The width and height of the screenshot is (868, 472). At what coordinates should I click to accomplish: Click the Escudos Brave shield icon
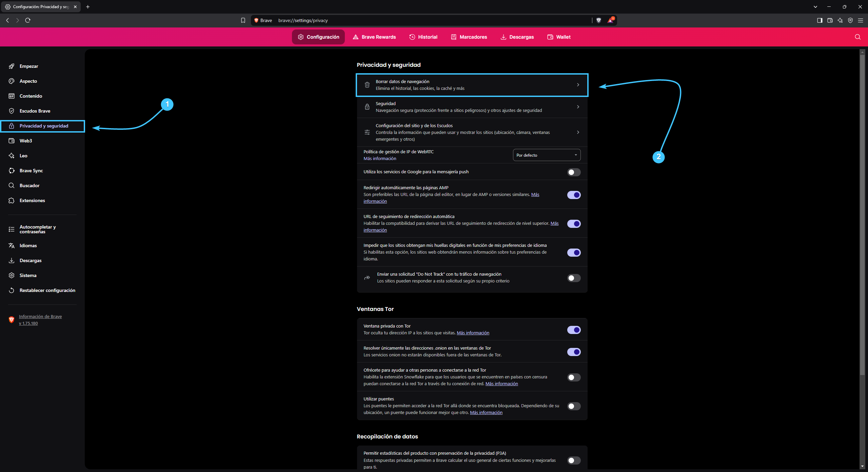pos(12,111)
